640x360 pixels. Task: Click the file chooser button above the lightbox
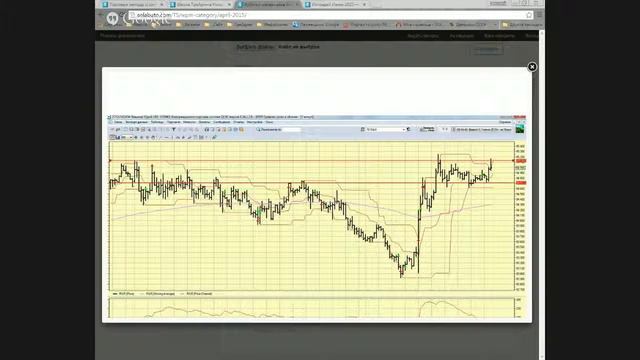tap(255, 47)
